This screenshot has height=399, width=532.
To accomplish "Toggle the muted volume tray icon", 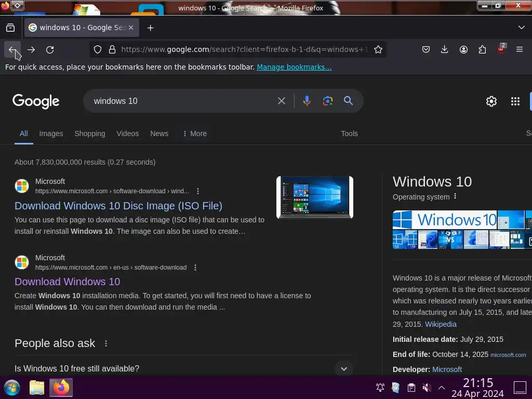I will click(x=427, y=388).
